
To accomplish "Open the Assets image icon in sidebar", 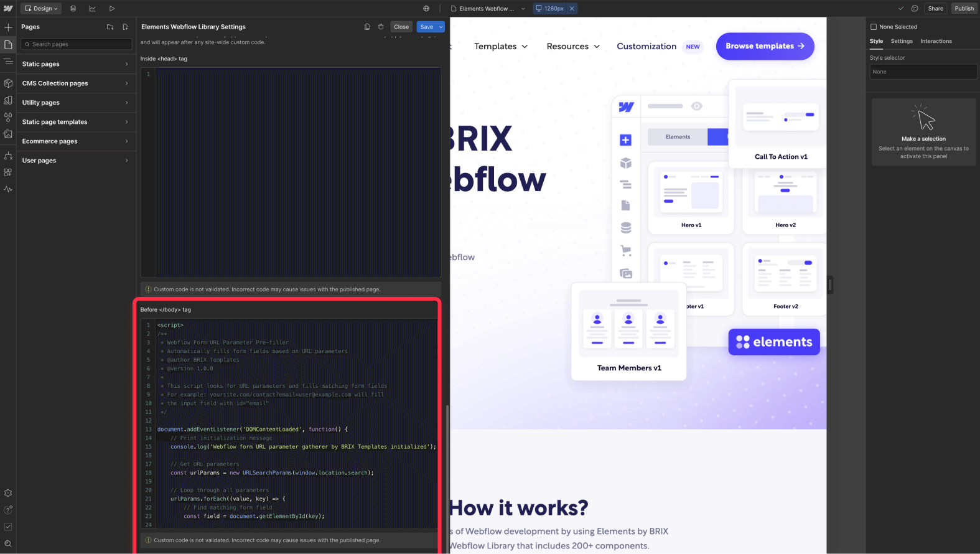I will [x=8, y=134].
